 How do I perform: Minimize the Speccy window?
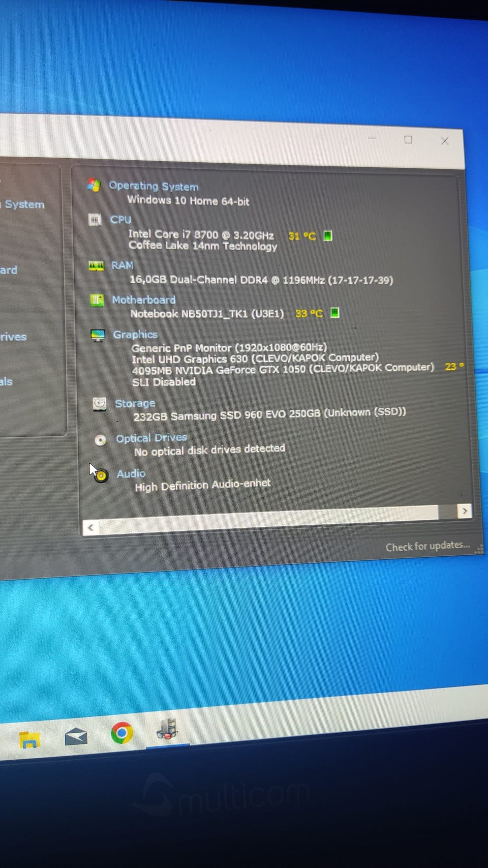[x=372, y=138]
